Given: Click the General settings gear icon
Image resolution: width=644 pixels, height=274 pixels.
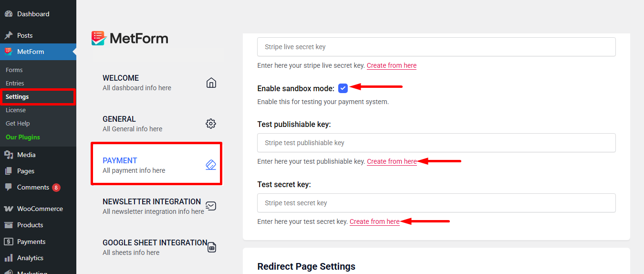Looking at the screenshot, I should click(211, 124).
